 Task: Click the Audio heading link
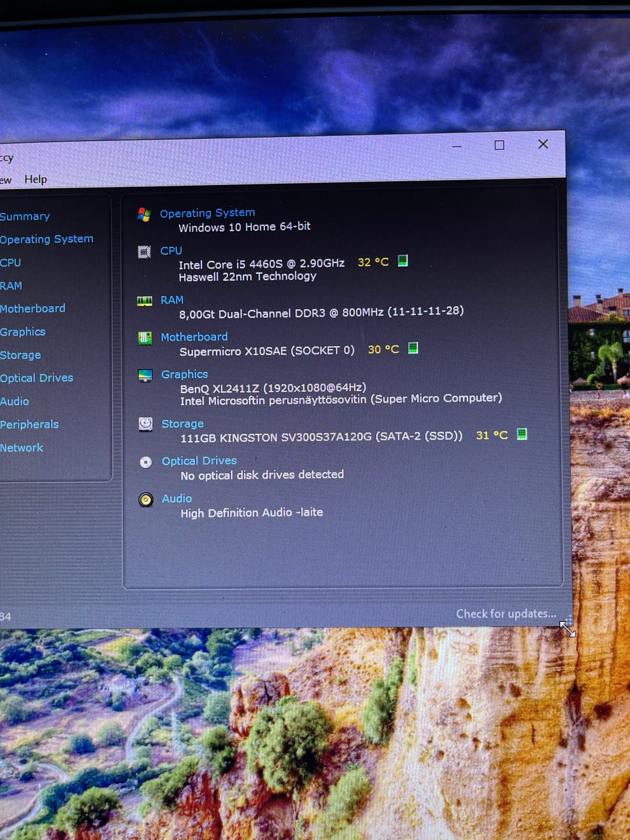pos(177,499)
